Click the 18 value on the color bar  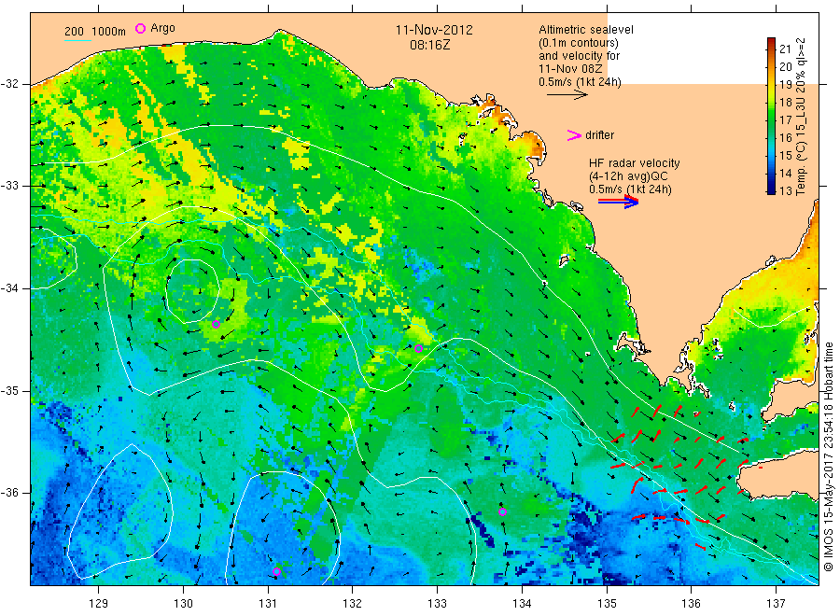[x=785, y=103]
